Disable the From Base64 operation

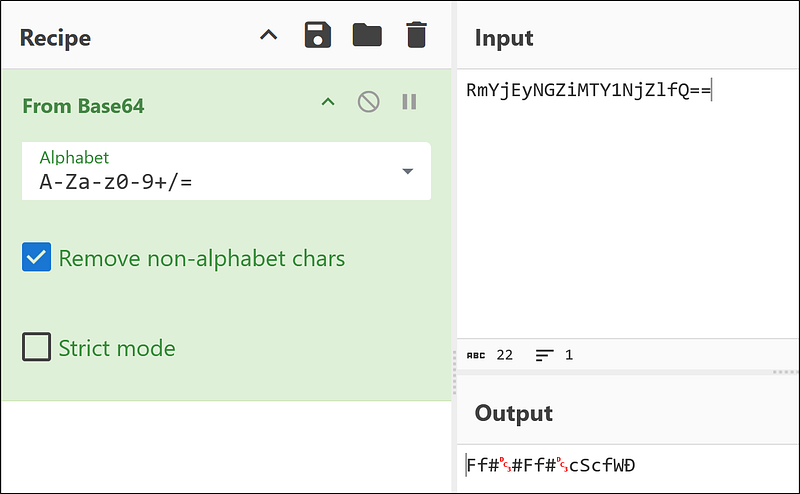pyautogui.click(x=368, y=102)
